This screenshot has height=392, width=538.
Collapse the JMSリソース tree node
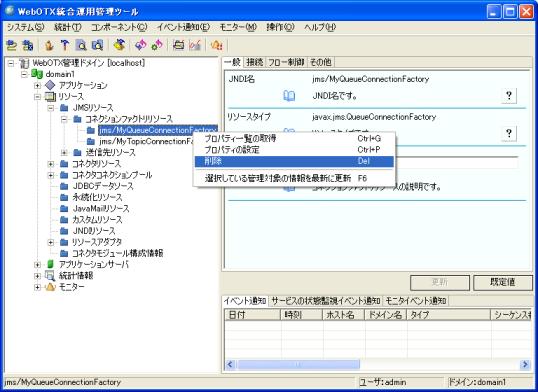coord(51,108)
